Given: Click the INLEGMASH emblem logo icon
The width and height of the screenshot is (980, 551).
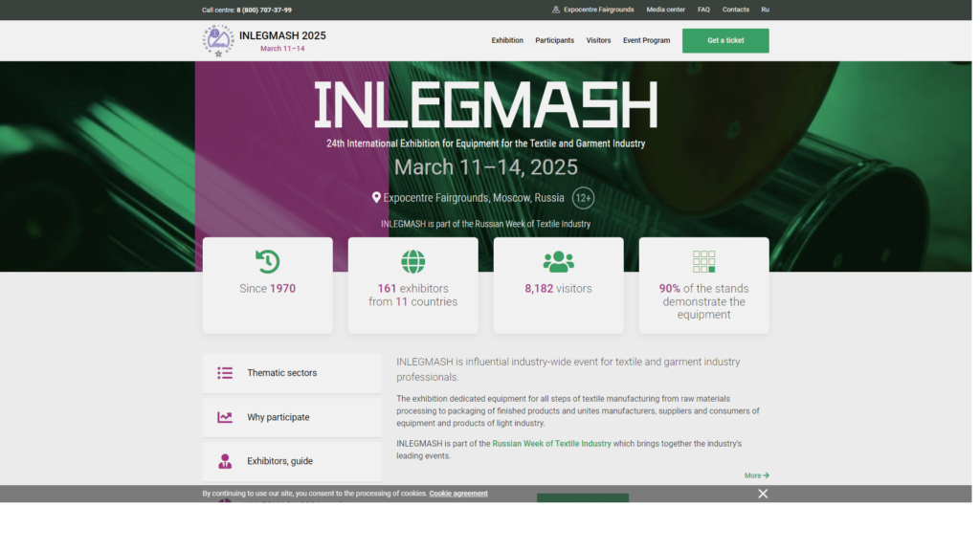Looking at the screenshot, I should tap(218, 40).
